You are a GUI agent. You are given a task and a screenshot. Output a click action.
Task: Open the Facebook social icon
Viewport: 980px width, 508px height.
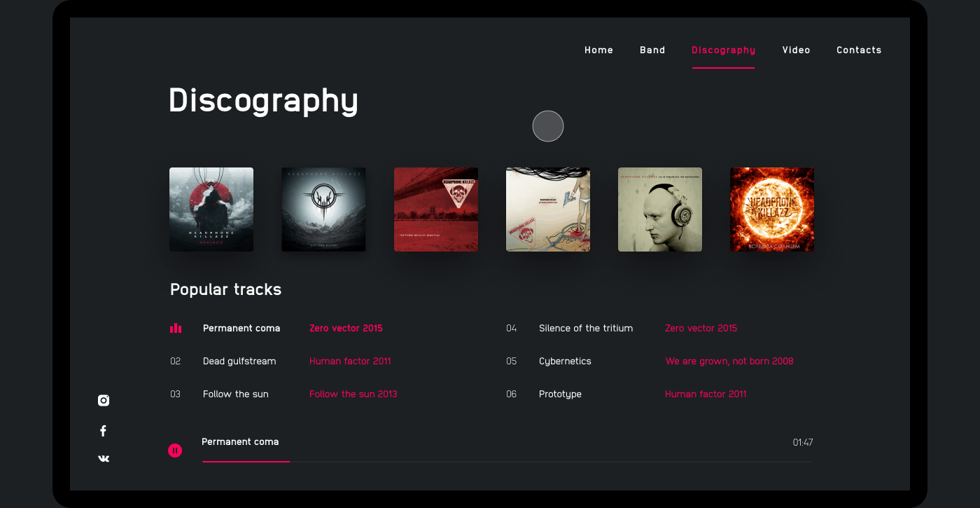click(x=103, y=431)
